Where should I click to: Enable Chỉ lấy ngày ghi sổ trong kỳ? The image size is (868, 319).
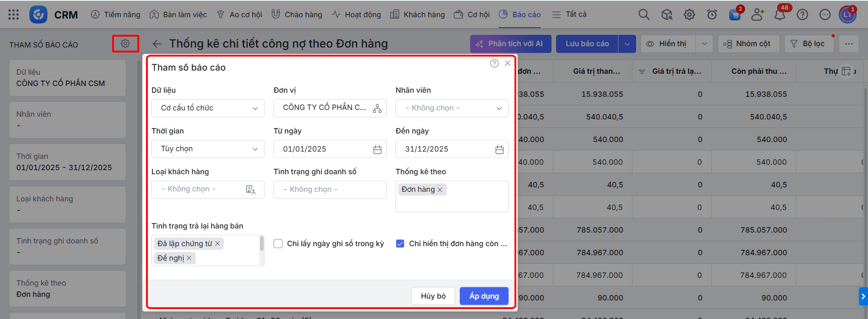(x=278, y=243)
